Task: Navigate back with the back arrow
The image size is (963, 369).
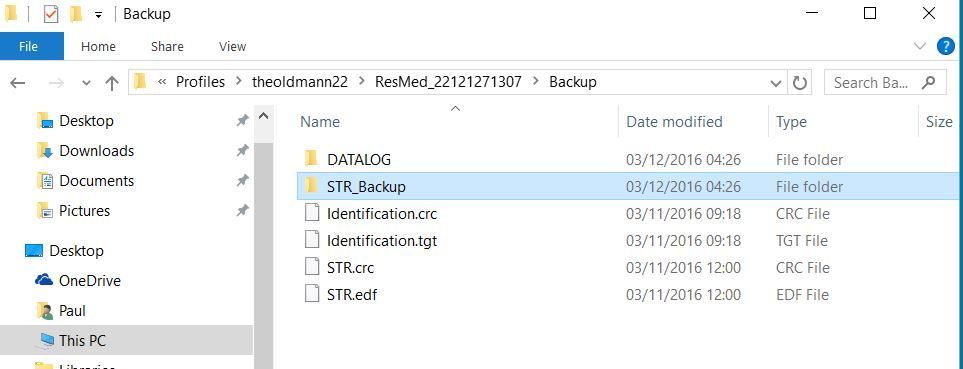Action: pyautogui.click(x=18, y=82)
